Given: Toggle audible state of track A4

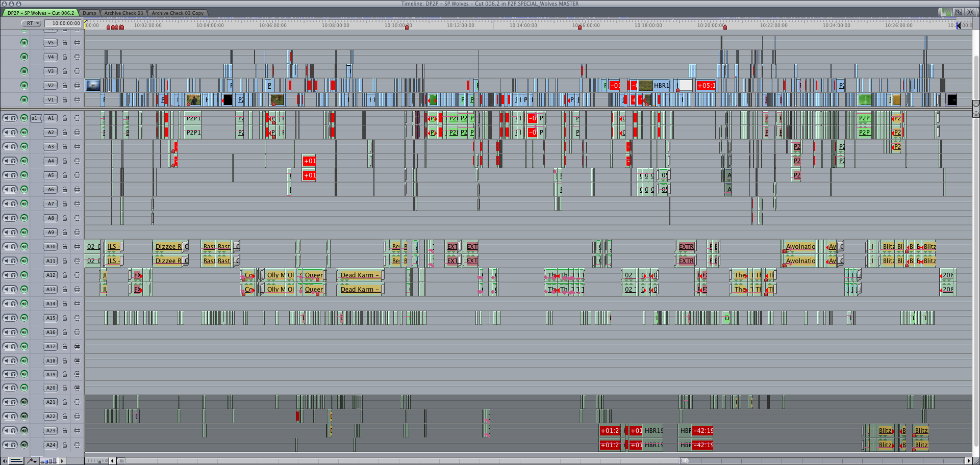Looking at the screenshot, I should click(24, 161).
